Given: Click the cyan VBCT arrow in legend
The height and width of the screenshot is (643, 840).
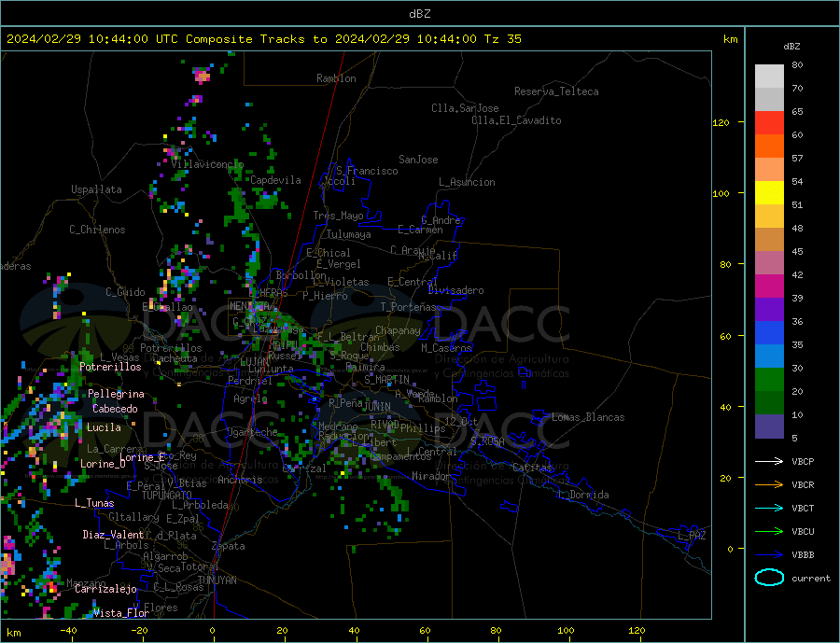Looking at the screenshot, I should pyautogui.click(x=769, y=508).
